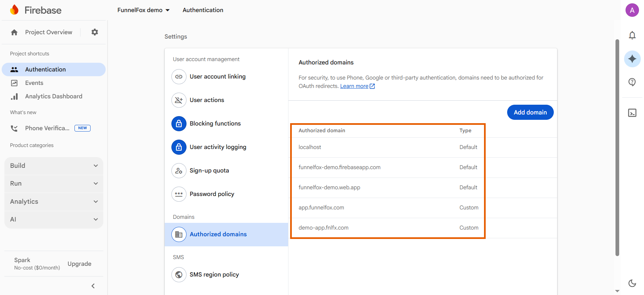
Task: Click the Type column header
Action: click(465, 131)
